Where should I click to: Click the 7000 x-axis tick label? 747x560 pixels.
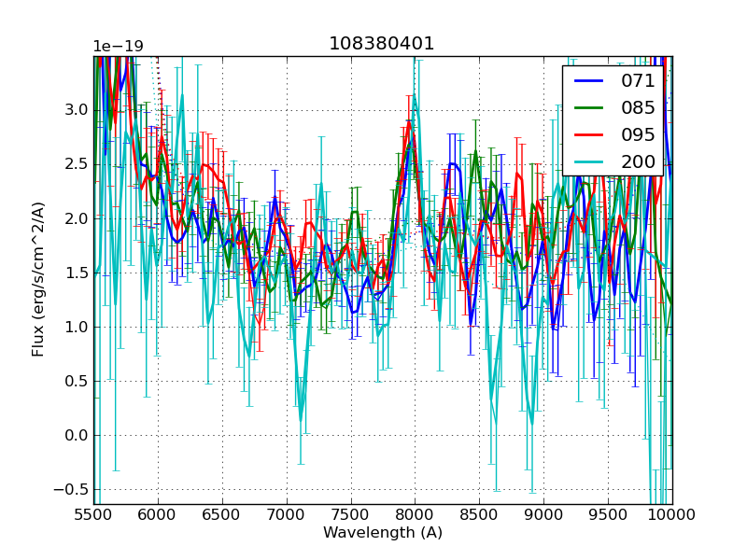pos(286,514)
